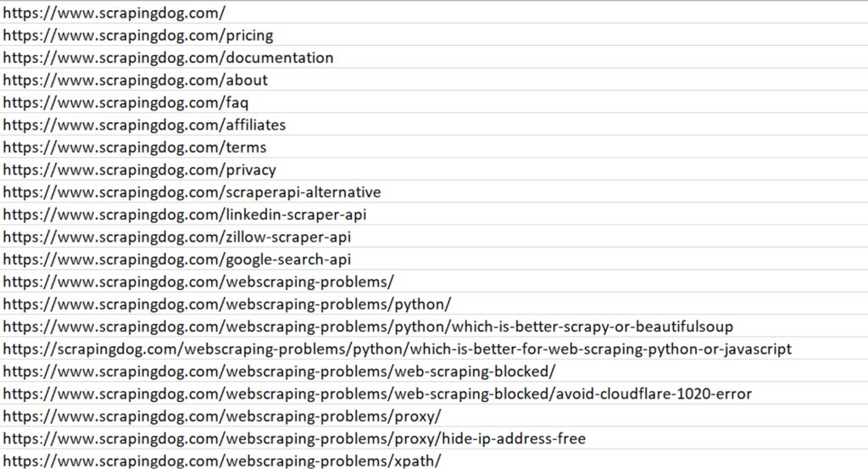Image resolution: width=868 pixels, height=469 pixels.
Task: Select the google-search-api URL
Action: (176, 260)
